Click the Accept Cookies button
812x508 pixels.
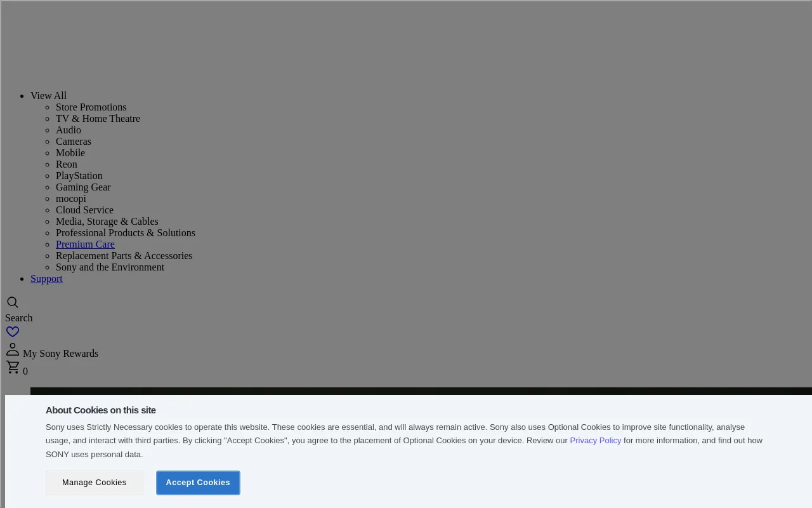pyautogui.click(x=198, y=483)
